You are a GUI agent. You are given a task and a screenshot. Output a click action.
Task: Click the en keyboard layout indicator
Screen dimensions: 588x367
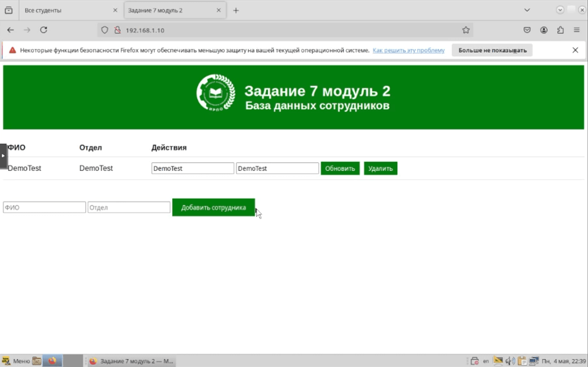click(486, 361)
